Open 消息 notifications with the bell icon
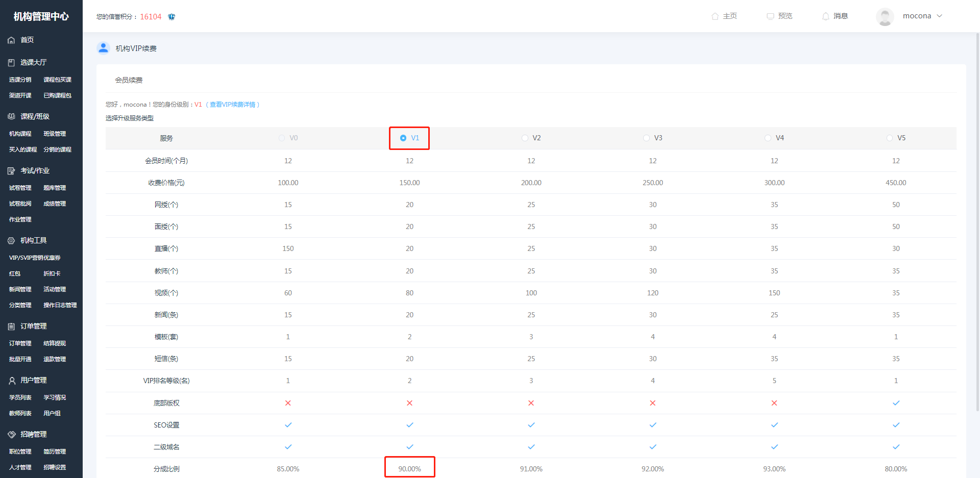Image resolution: width=980 pixels, height=478 pixels. pos(825,16)
